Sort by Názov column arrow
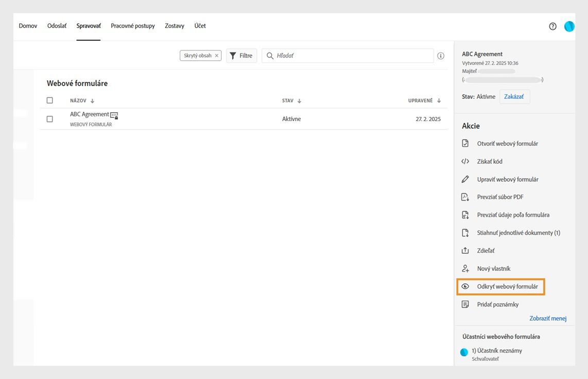Image resolution: width=588 pixels, height=379 pixels. (93, 101)
